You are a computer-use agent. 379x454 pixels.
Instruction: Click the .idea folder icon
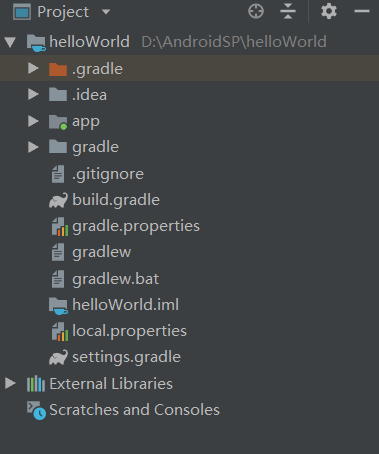pos(58,95)
